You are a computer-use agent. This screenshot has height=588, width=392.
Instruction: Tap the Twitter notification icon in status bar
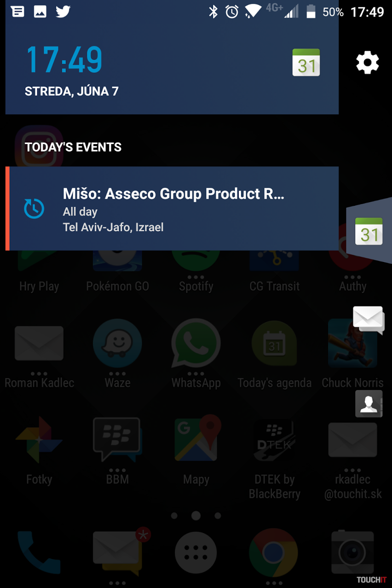point(63,12)
